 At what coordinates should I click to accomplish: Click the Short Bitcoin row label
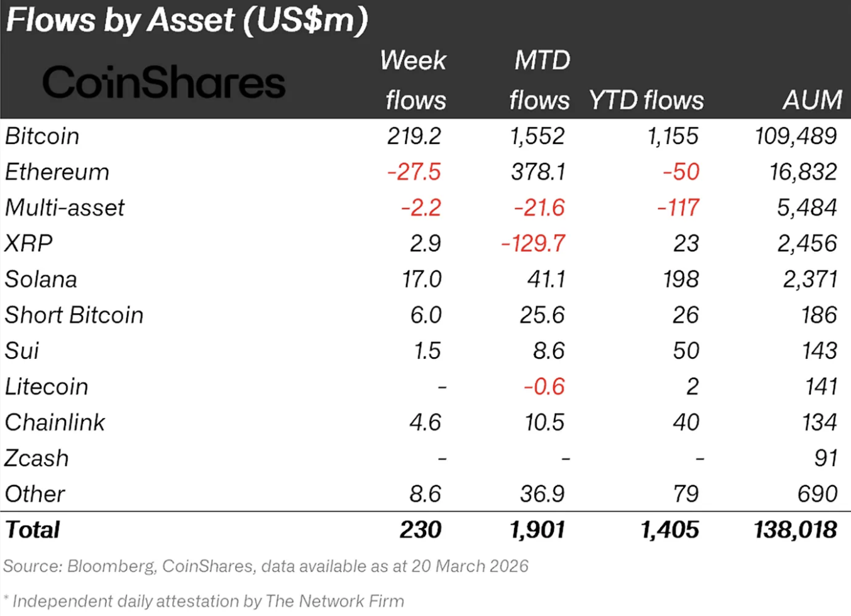pyautogui.click(x=74, y=316)
